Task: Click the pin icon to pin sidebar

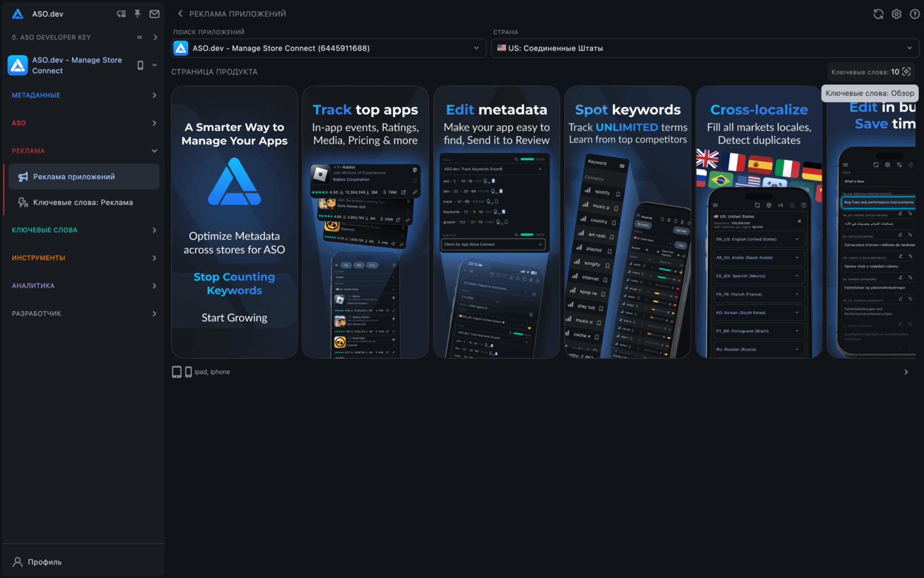Action: click(137, 13)
